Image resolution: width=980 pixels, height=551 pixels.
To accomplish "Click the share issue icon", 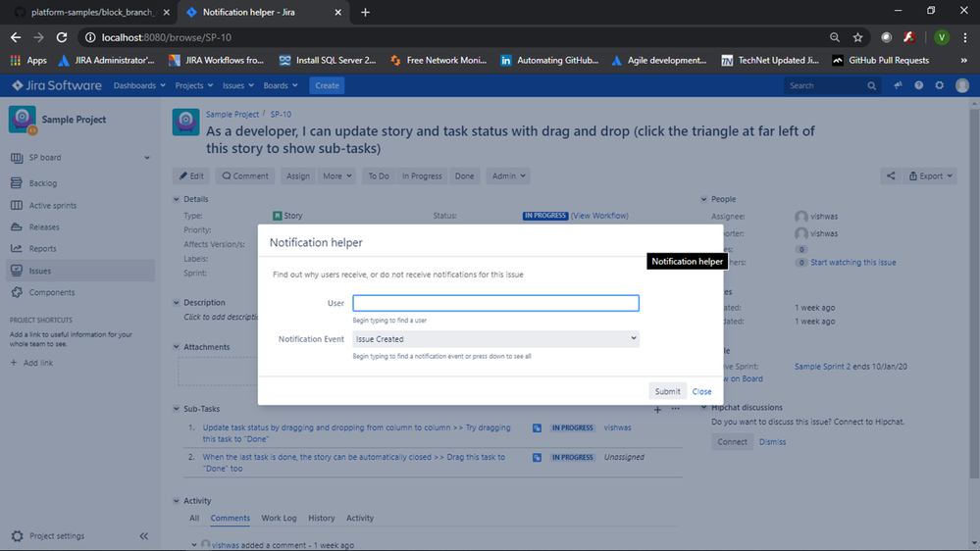I will click(x=891, y=176).
